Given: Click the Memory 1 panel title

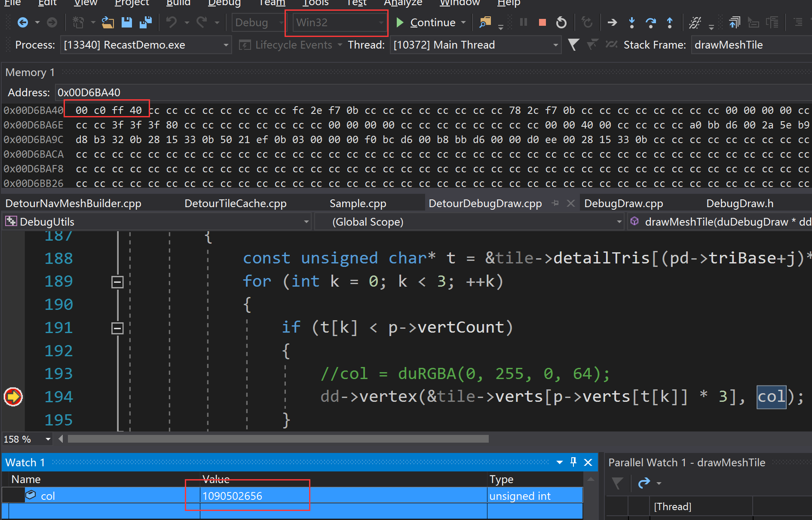Looking at the screenshot, I should click(x=30, y=72).
